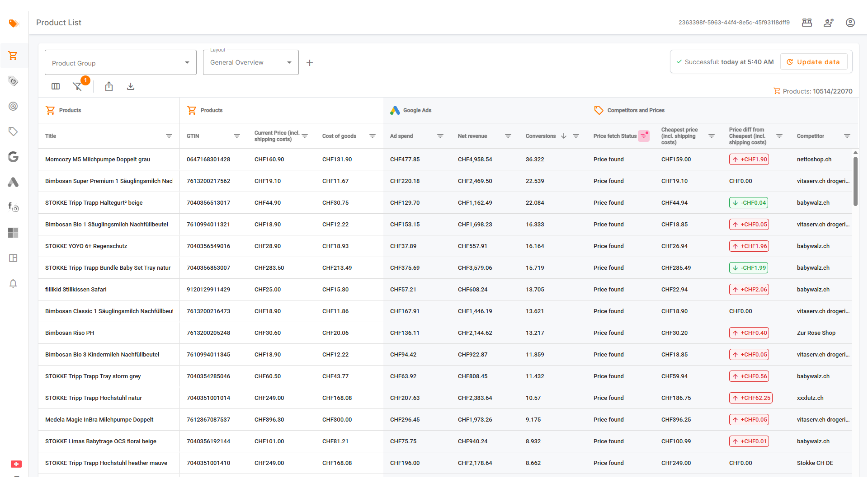The width and height of the screenshot is (868, 488).
Task: Open the Google sidebar icon
Action: (x=13, y=157)
